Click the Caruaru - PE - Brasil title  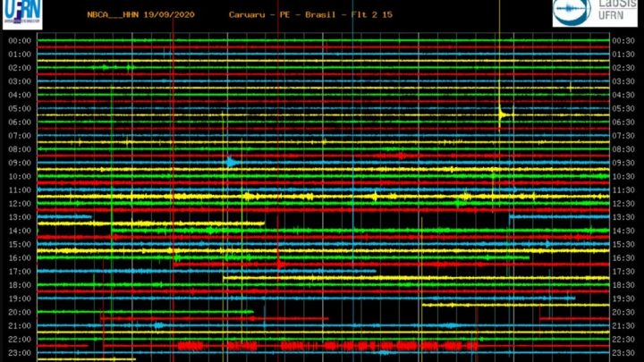pos(291,15)
